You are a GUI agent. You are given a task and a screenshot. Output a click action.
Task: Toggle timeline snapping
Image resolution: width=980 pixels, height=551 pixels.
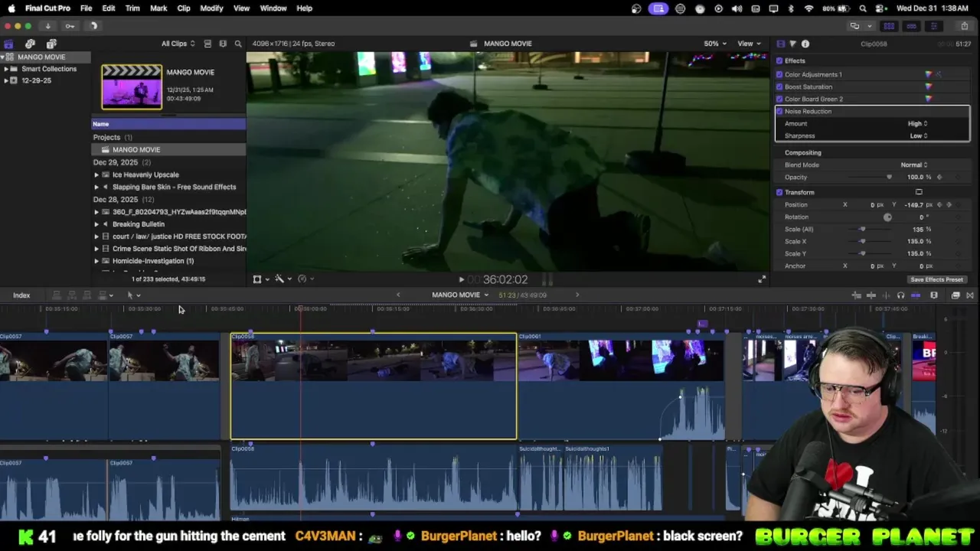click(x=916, y=295)
